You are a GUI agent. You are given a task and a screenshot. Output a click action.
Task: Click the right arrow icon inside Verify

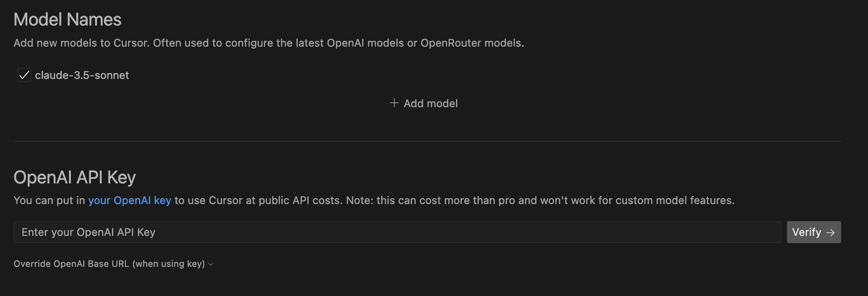830,232
